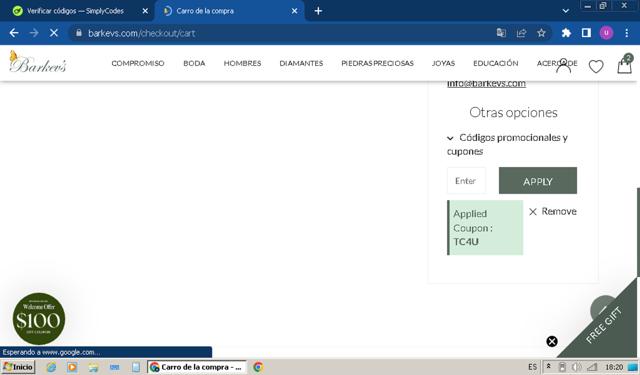Open the tab search dropdown arrow
Viewport: 640px width, 375px height.
point(566,11)
